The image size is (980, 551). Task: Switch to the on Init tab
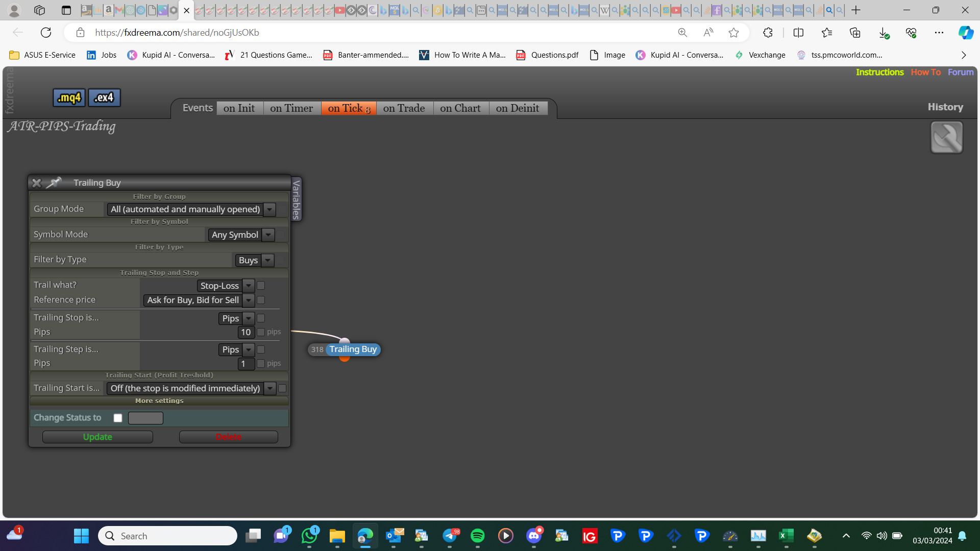pos(239,108)
